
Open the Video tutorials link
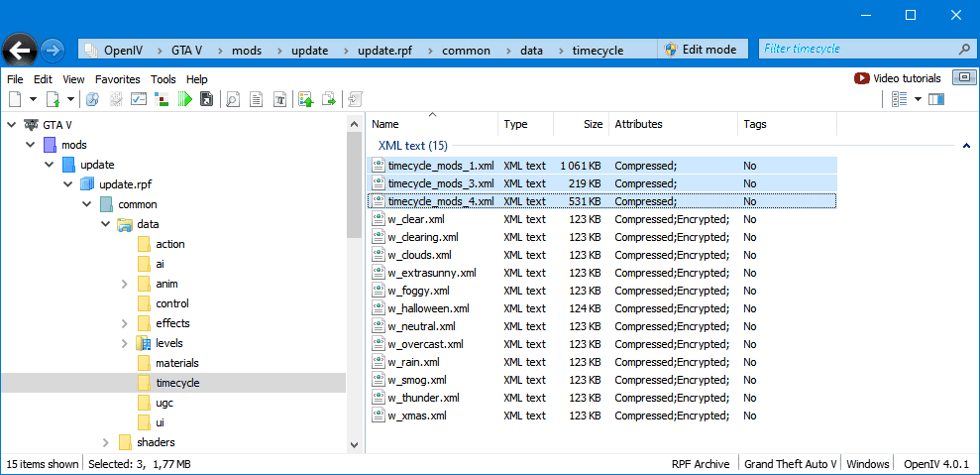pos(898,78)
